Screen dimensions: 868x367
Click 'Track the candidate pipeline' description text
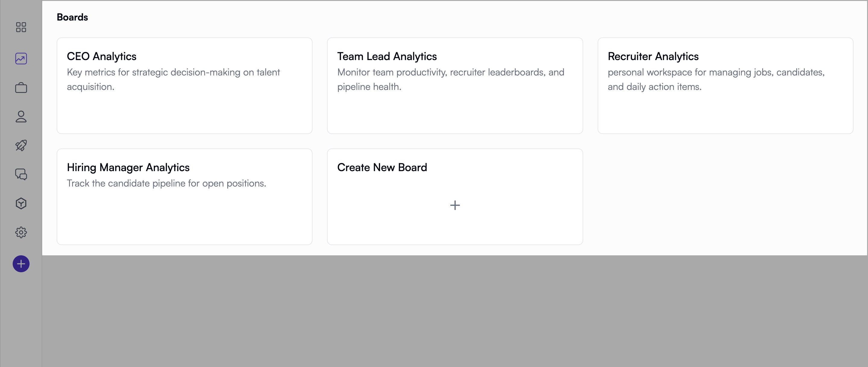tap(166, 183)
